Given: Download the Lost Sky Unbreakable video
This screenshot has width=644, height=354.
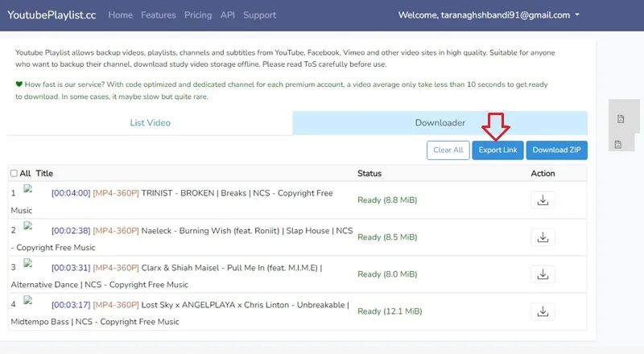Looking at the screenshot, I should 543,311.
